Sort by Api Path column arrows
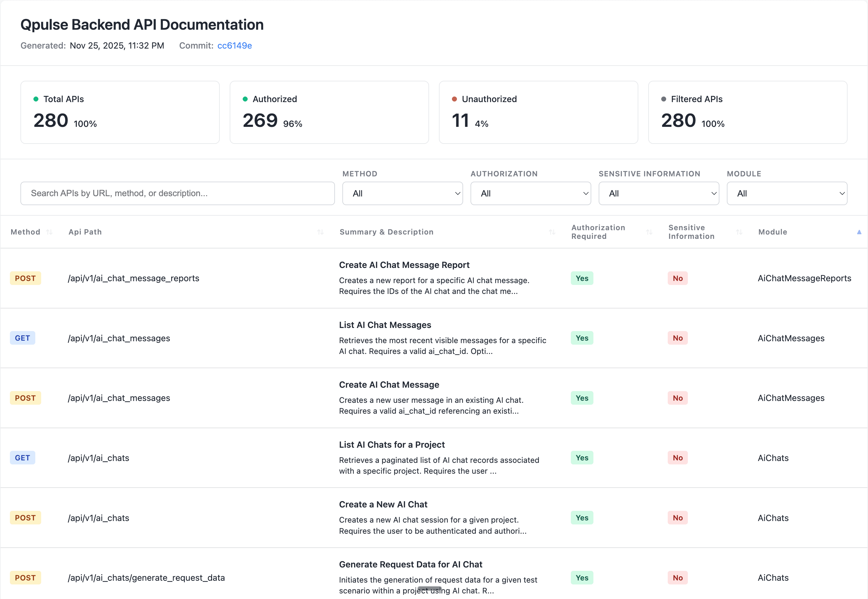 320,232
